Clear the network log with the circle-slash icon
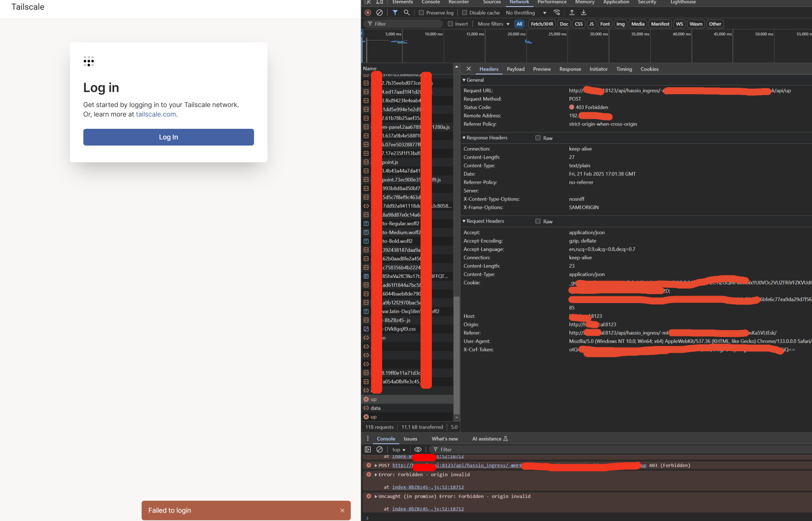 coord(379,13)
